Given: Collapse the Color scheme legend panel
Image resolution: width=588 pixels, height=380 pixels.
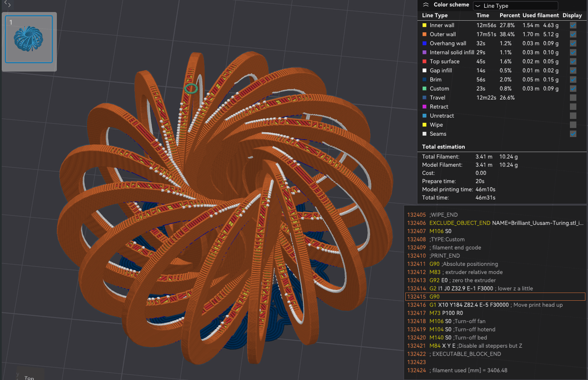Looking at the screenshot, I should coord(426,5).
